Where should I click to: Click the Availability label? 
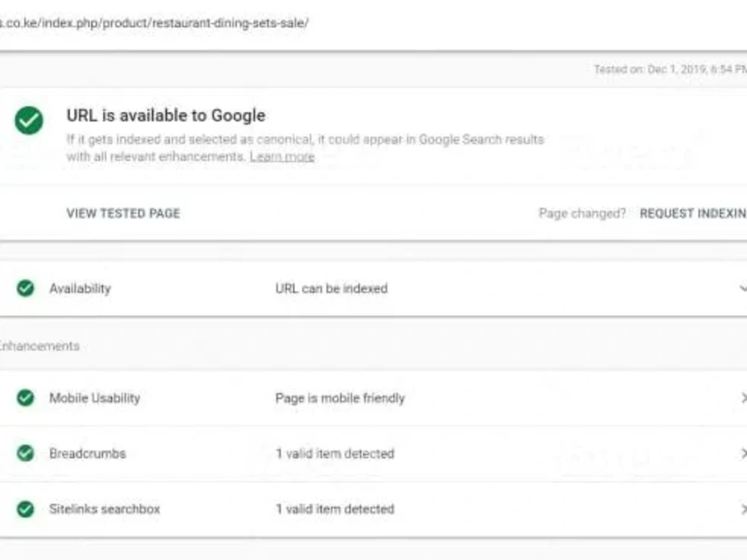(80, 288)
